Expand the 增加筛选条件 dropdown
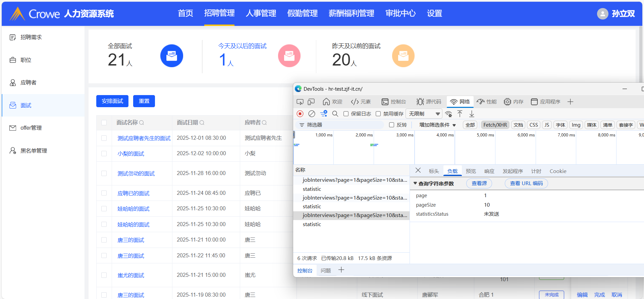Screen dimensions: 644x299 (437, 125)
